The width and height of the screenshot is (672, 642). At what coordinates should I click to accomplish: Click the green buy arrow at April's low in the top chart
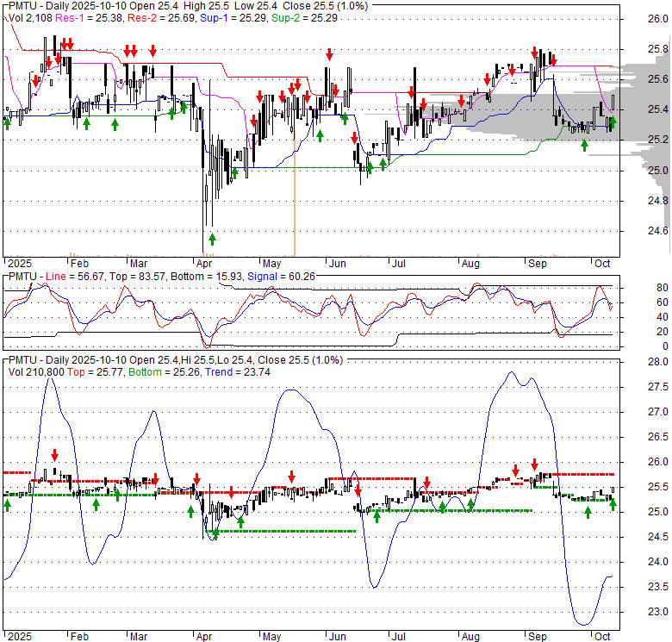[212, 239]
